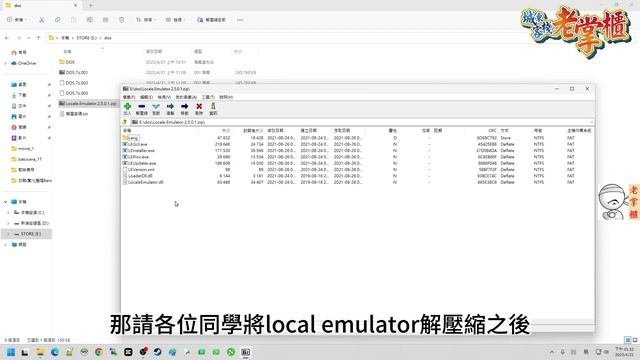Select STORE (E:) in Explorer sidebar

tap(27, 234)
